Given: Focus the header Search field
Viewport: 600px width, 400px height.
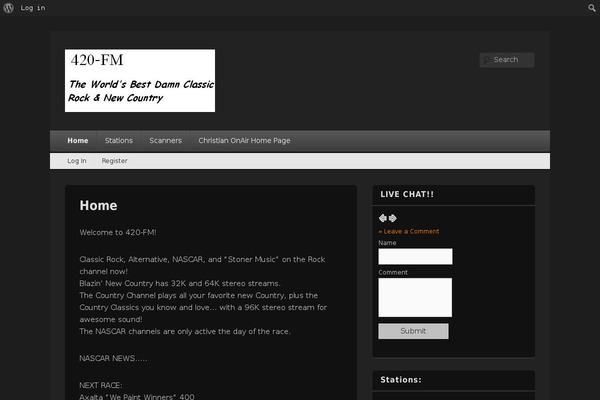Looking at the screenshot, I should coord(507,60).
